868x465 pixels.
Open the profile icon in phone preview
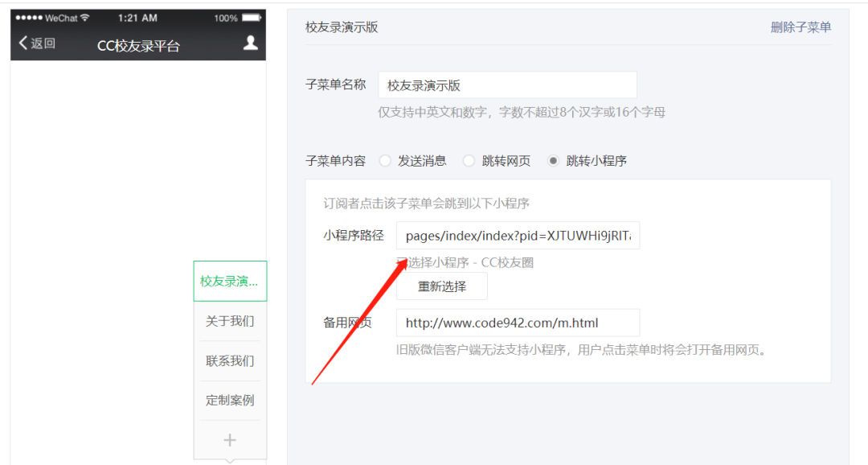point(250,43)
